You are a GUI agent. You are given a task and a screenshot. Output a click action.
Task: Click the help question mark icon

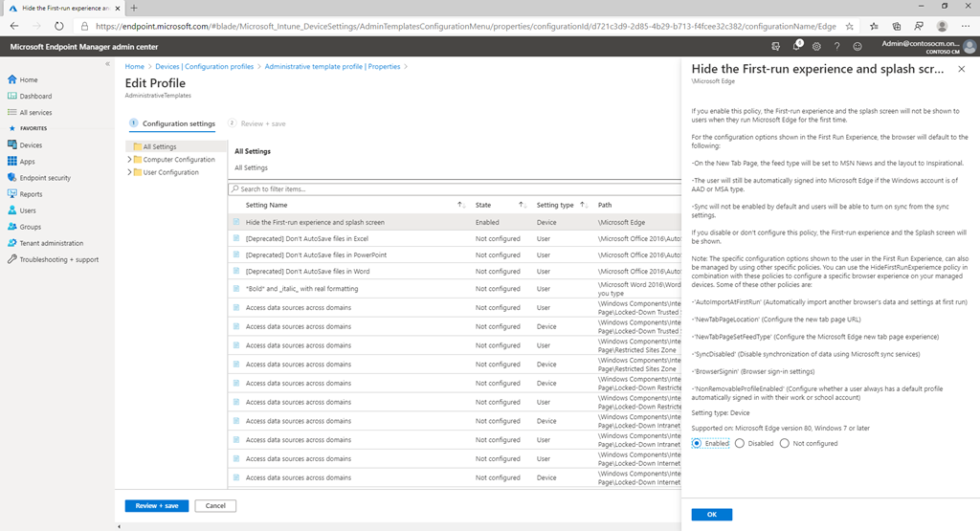click(836, 46)
